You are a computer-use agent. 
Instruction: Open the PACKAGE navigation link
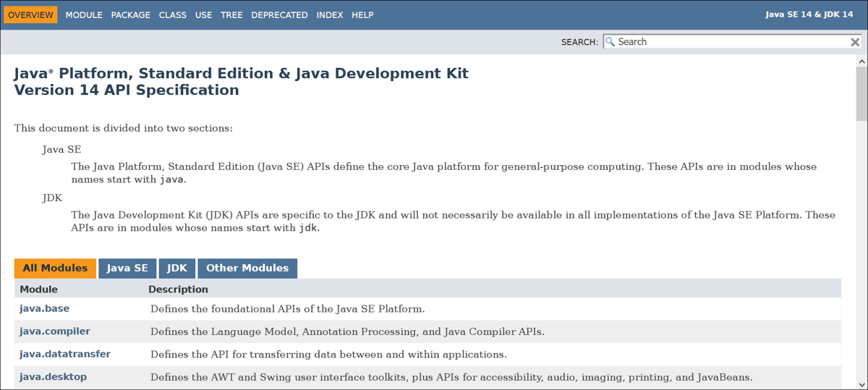point(131,14)
